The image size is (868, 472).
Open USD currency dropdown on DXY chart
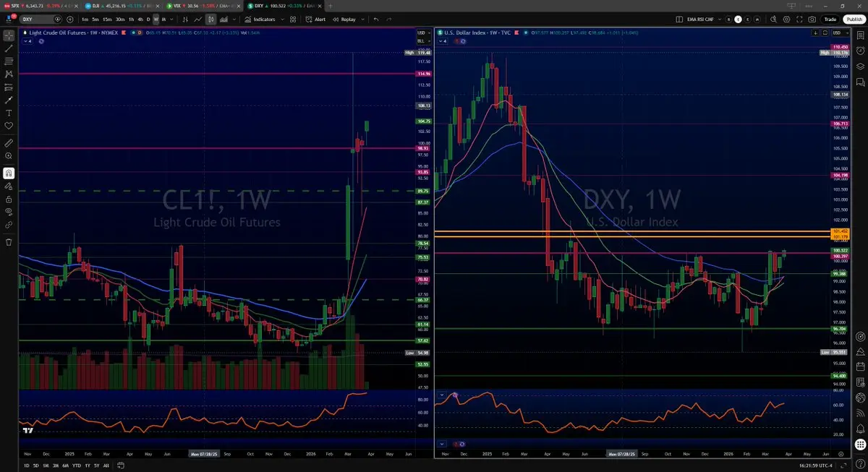[x=839, y=33]
